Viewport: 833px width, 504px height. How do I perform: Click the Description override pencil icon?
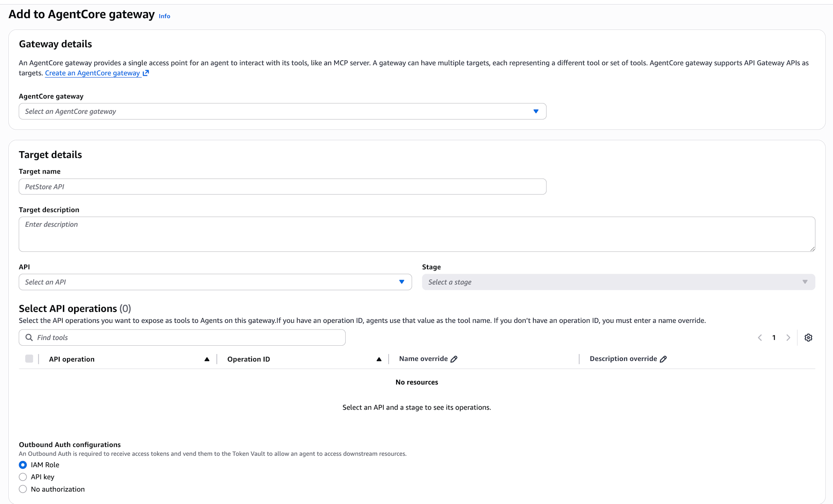pyautogui.click(x=663, y=359)
